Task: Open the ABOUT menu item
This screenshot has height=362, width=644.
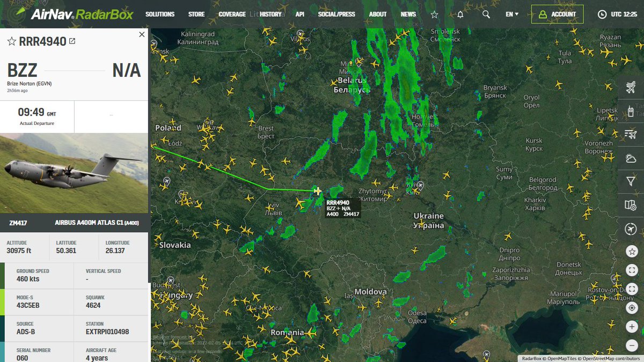Action: (x=378, y=14)
